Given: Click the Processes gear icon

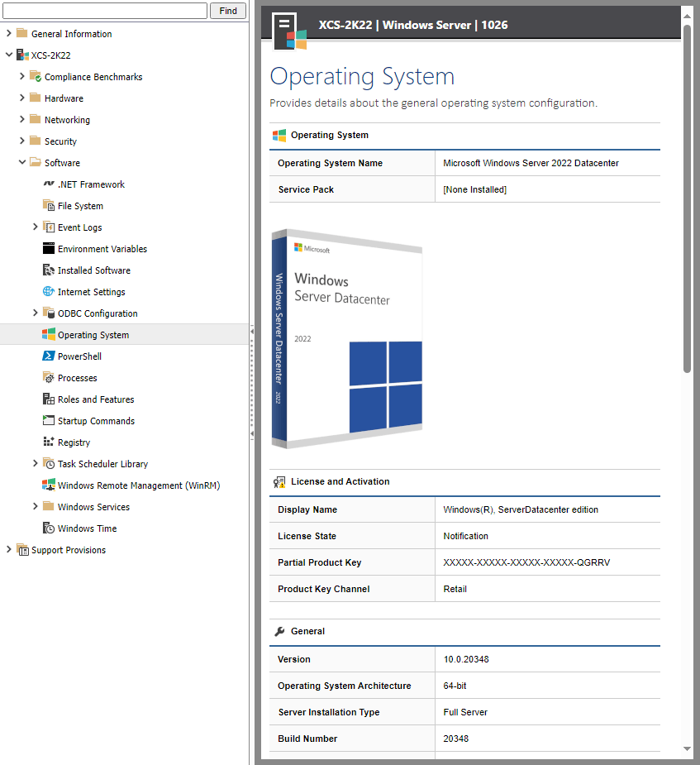Looking at the screenshot, I should [49, 377].
